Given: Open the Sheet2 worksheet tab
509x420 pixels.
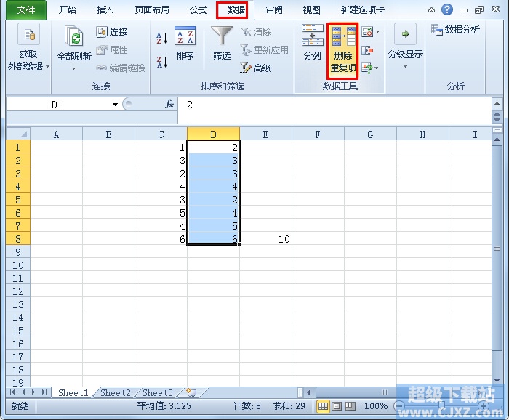Looking at the screenshot, I should point(115,393).
